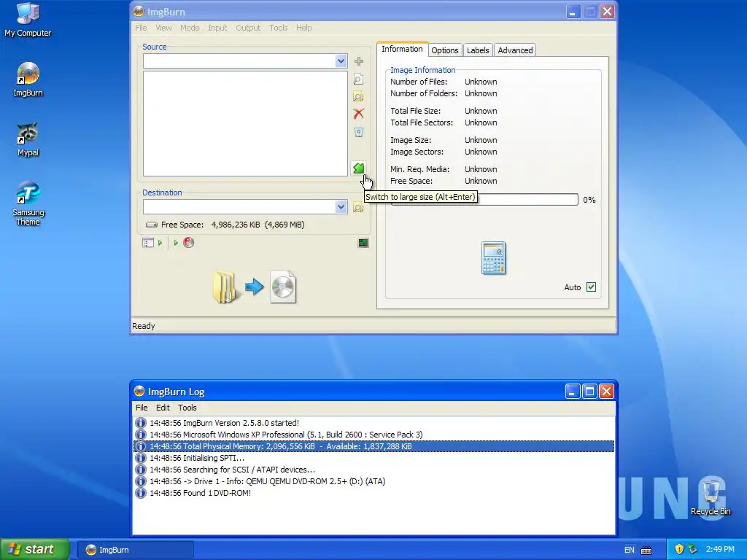
Task: Click the Start button
Action: pos(34,549)
